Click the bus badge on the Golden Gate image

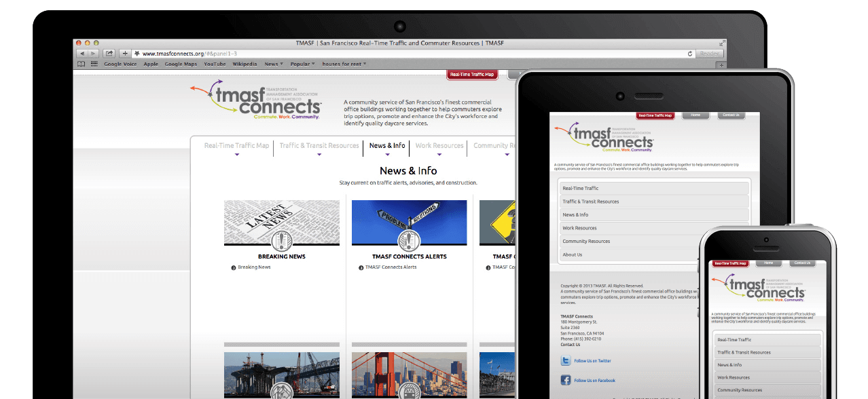point(409,390)
